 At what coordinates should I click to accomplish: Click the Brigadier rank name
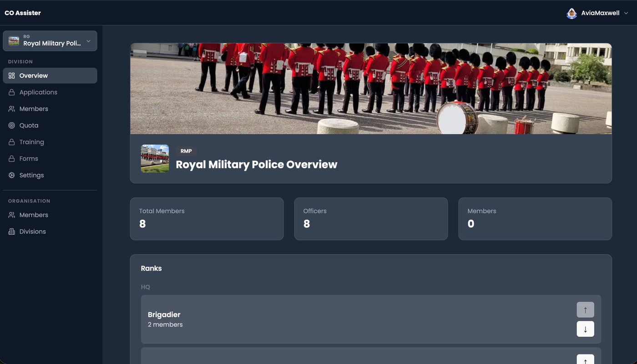click(164, 314)
